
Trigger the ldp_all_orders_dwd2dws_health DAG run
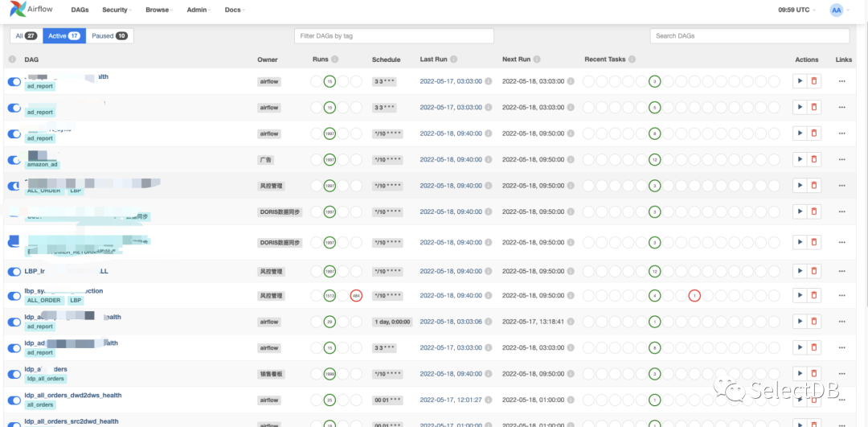pos(800,400)
